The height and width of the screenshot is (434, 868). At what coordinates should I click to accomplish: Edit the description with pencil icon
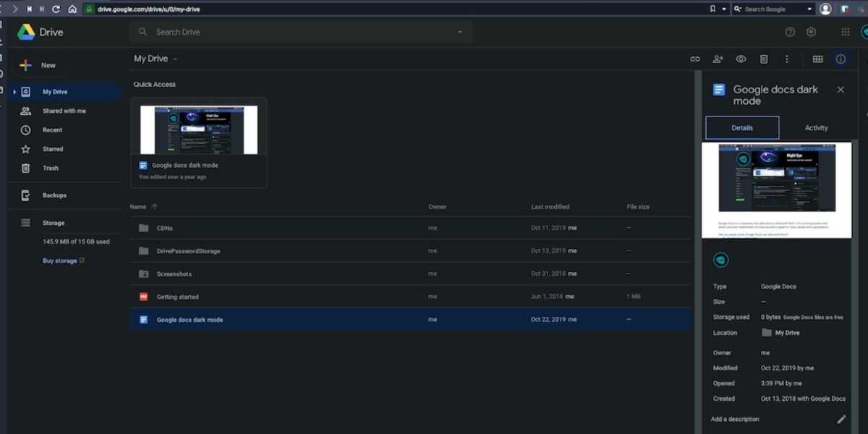tap(841, 419)
